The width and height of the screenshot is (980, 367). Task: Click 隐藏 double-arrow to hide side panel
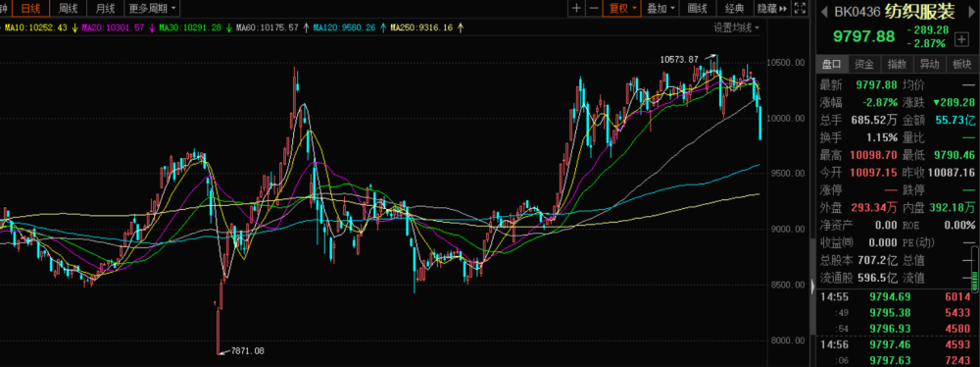[x=771, y=8]
